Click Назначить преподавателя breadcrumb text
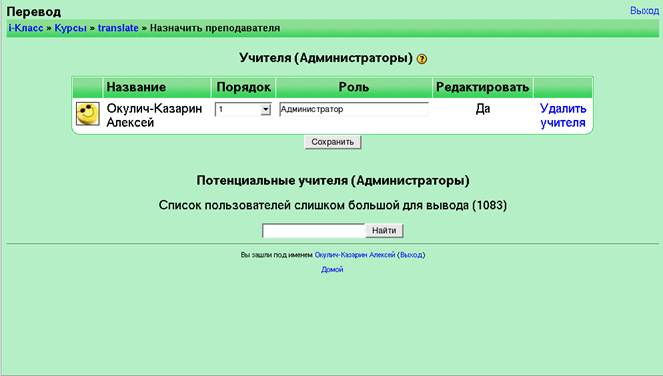This screenshot has height=376, width=663. (215, 28)
